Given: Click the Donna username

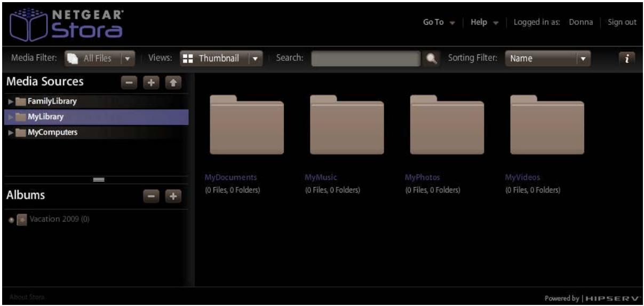Looking at the screenshot, I should [581, 22].
